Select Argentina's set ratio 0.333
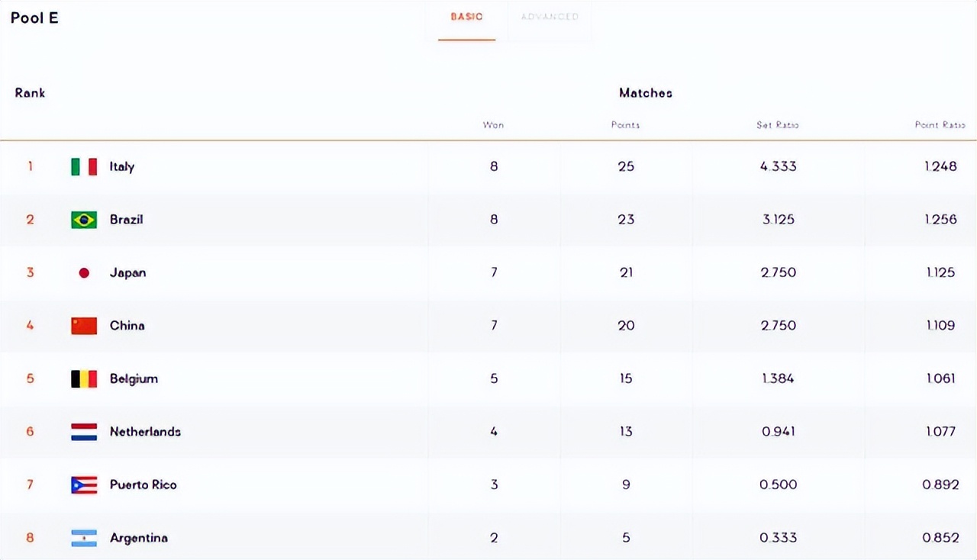977x560 pixels. tap(778, 538)
